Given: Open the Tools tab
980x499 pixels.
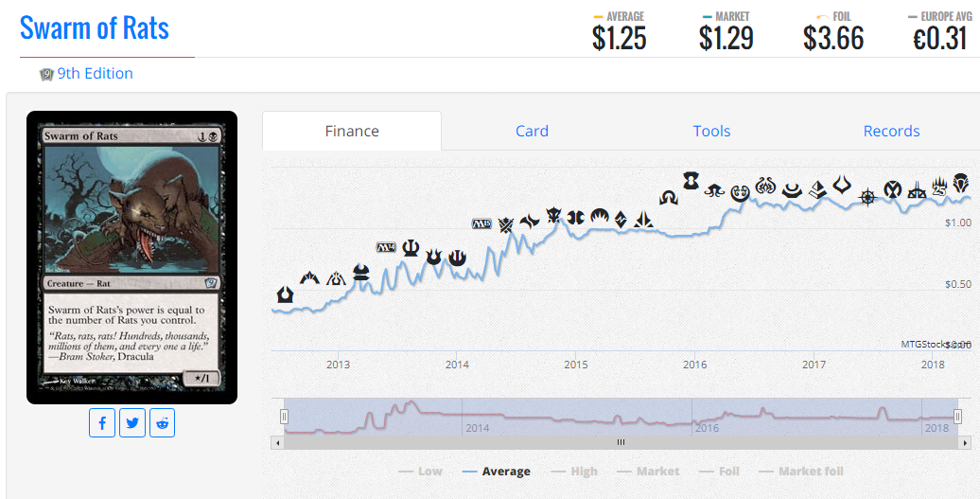Looking at the screenshot, I should coord(711,131).
